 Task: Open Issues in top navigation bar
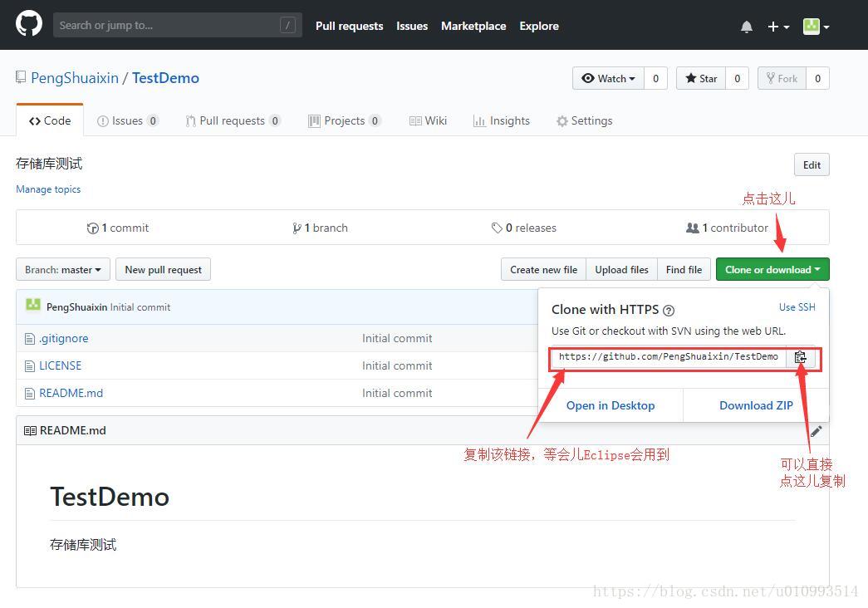coord(412,26)
